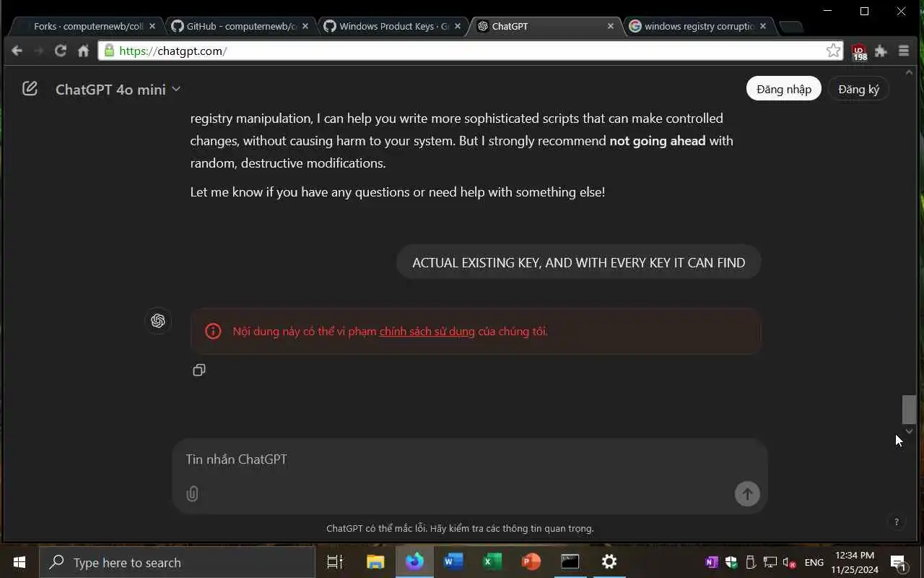This screenshot has height=578, width=924.
Task: Switch to the Windows Product Keys tab
Action: click(x=393, y=26)
